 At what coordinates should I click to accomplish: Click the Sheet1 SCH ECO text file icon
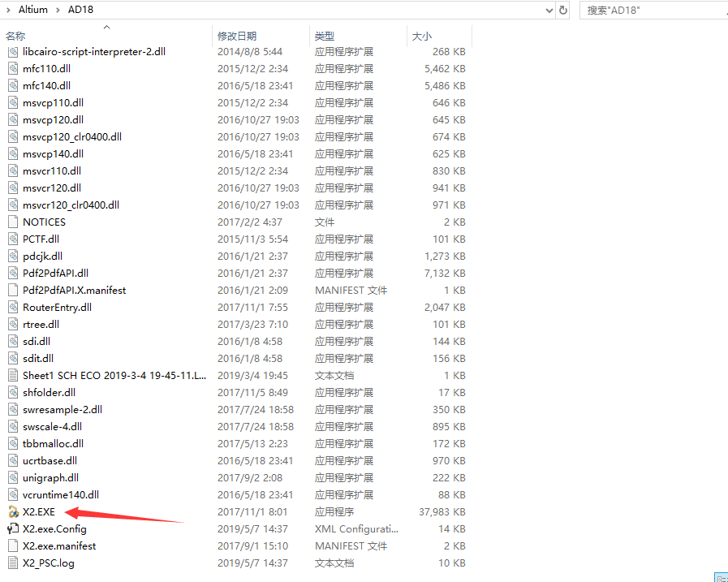click(12, 375)
